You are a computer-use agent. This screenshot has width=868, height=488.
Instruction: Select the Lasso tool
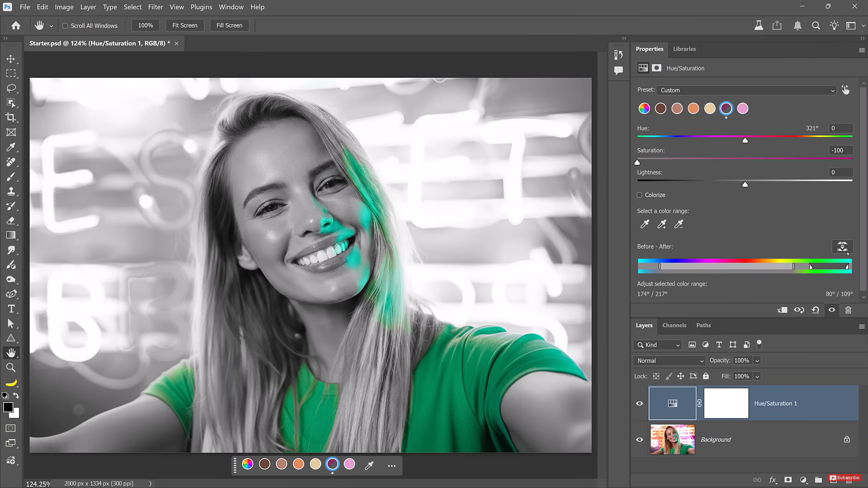pyautogui.click(x=11, y=88)
